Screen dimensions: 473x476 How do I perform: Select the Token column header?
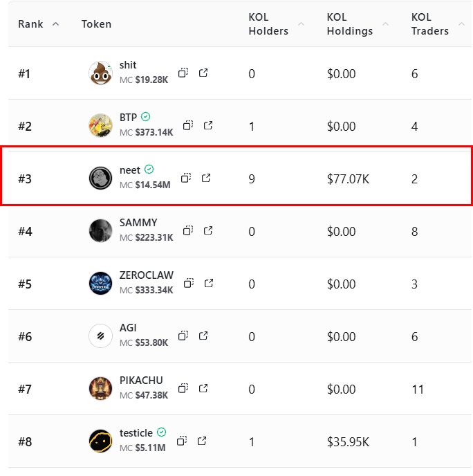click(96, 24)
